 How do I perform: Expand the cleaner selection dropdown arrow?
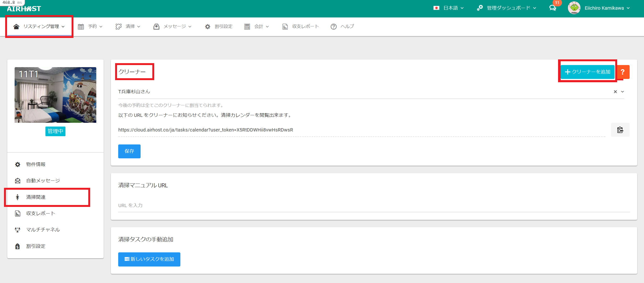tap(623, 92)
